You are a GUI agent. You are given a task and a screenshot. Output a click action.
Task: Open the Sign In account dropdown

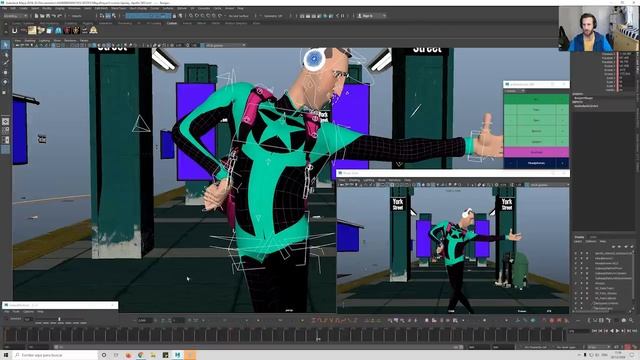tap(371, 16)
